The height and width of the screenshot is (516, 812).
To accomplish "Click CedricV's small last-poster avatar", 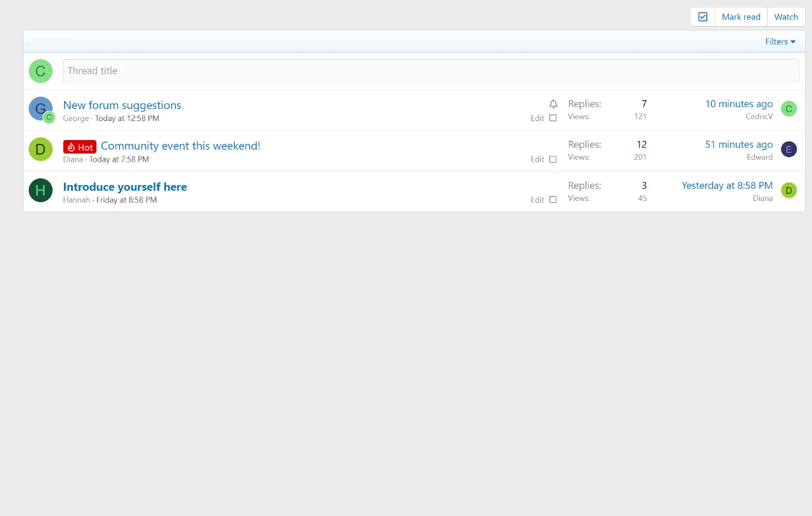I will (x=789, y=109).
